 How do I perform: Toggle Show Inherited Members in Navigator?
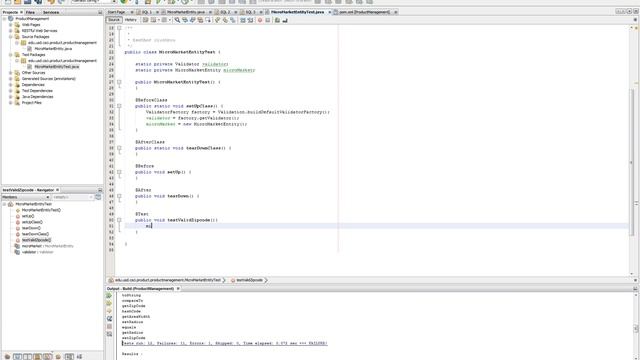[7, 357]
